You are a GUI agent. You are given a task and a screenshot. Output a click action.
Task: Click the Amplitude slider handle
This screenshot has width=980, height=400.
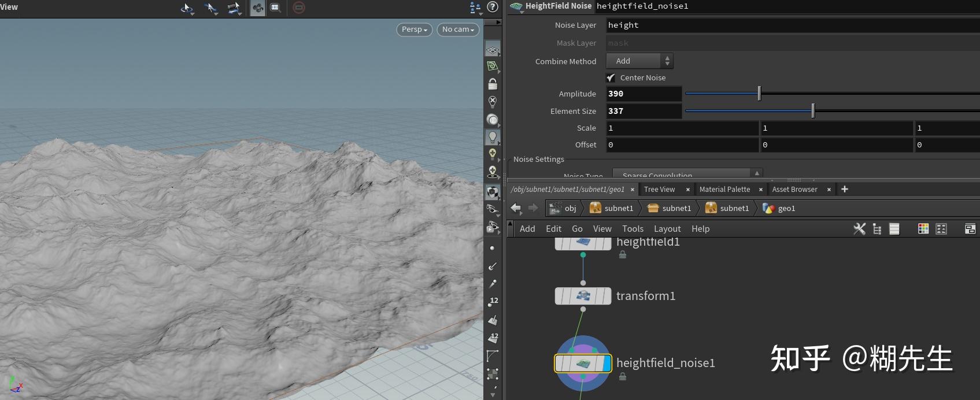[x=759, y=94]
